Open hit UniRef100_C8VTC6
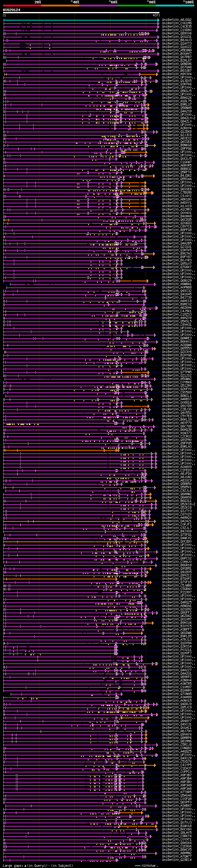197x868 pixels. (177, 226)
